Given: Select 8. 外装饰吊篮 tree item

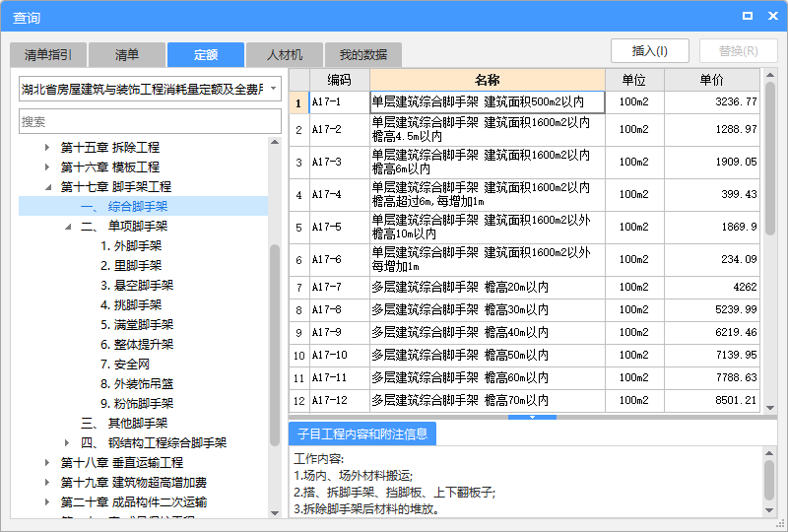Looking at the screenshot, I should coord(137,383).
